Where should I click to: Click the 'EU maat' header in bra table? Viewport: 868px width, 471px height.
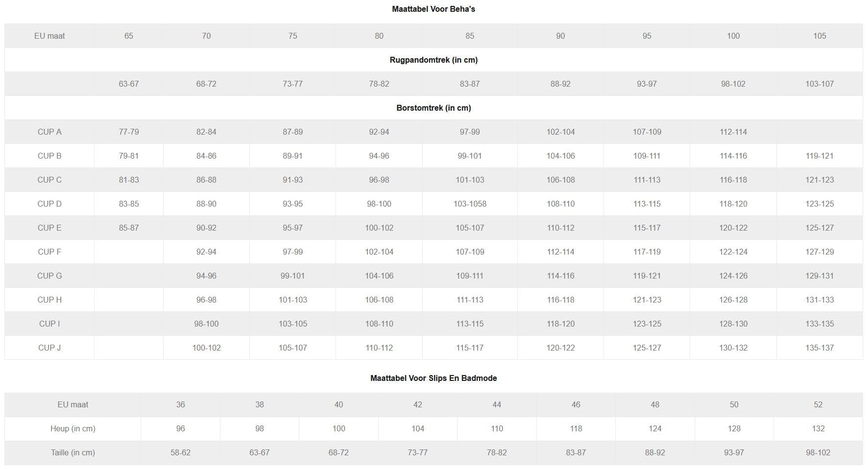[x=49, y=36]
